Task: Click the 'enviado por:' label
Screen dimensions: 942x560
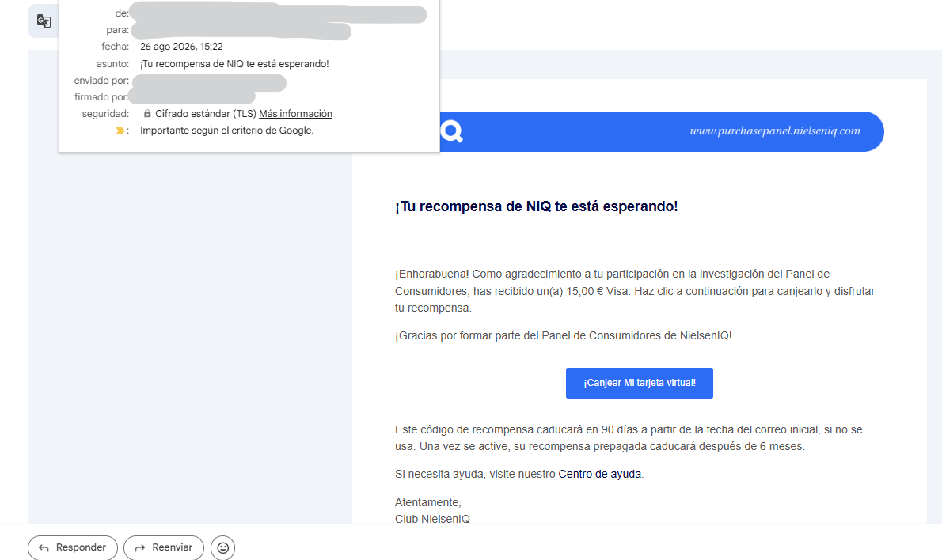Action: 101,81
